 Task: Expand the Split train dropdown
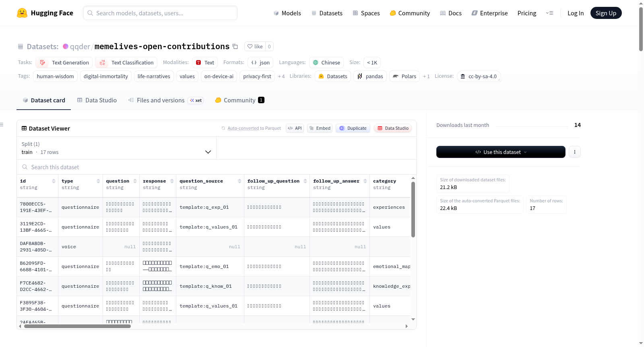pyautogui.click(x=116, y=148)
